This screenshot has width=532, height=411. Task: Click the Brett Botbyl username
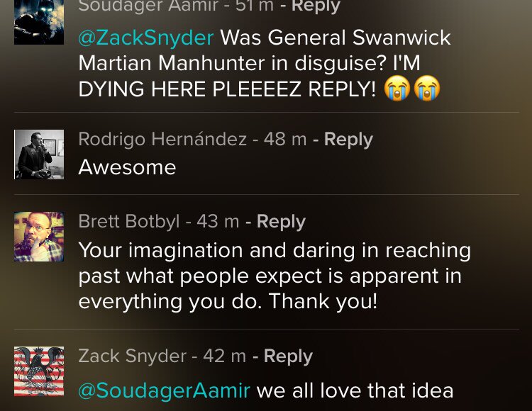click(128, 221)
